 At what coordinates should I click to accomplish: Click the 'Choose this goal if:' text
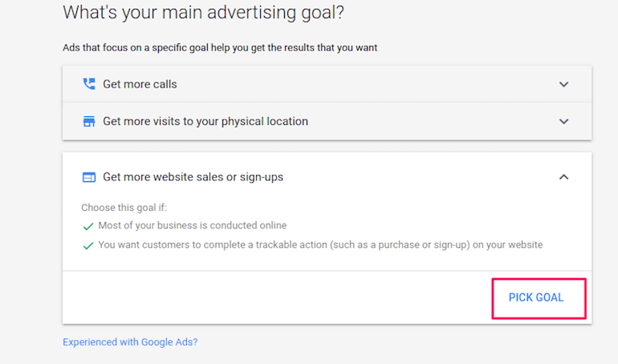click(x=124, y=208)
